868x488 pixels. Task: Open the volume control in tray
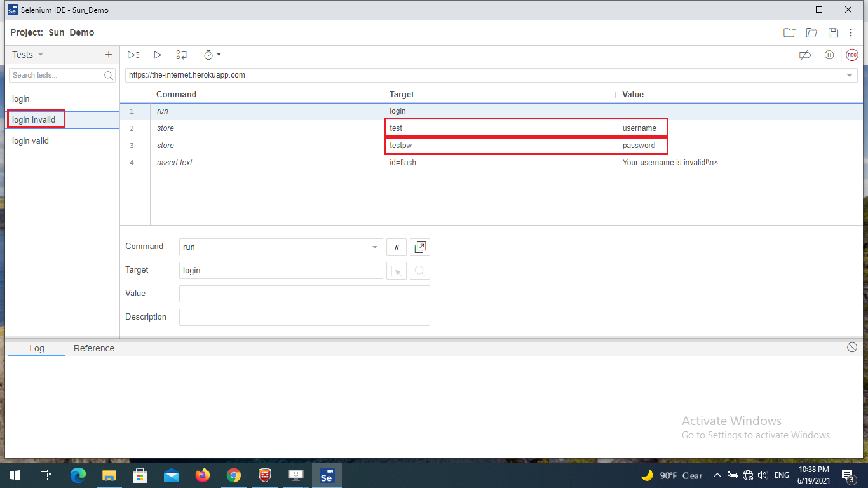tap(763, 475)
